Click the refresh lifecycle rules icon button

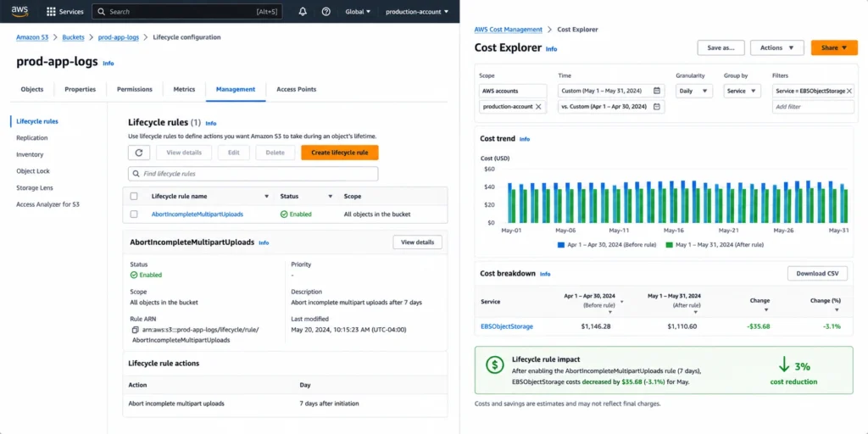click(139, 153)
